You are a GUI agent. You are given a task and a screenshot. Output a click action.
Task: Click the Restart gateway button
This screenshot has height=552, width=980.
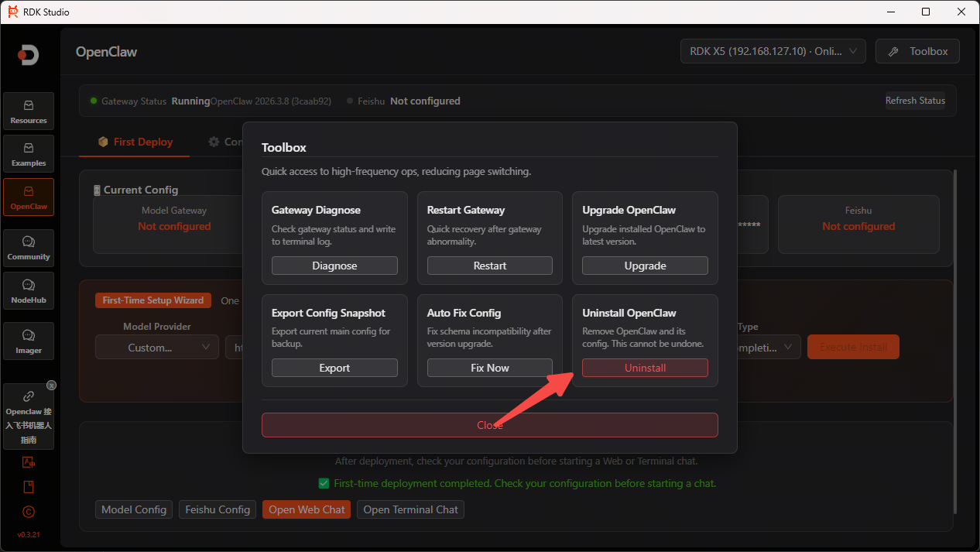490,266
